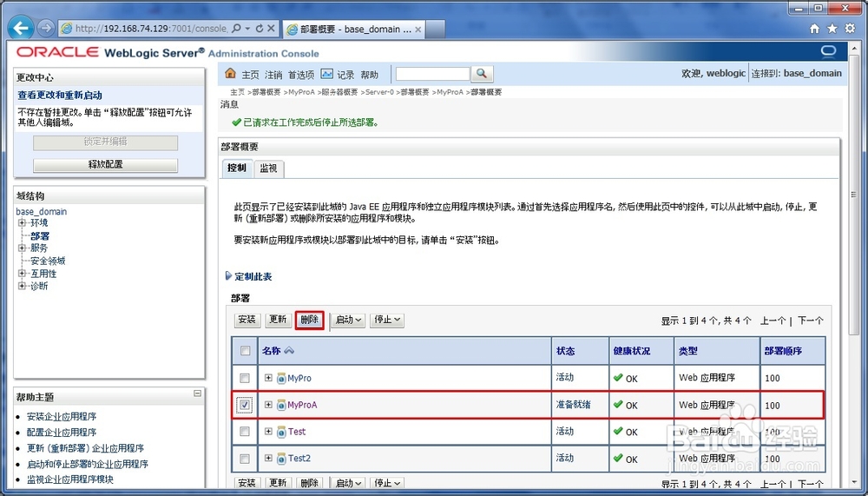This screenshot has height=496, width=868.
Task: Open the address bar dropdown arrow
Action: (247, 29)
